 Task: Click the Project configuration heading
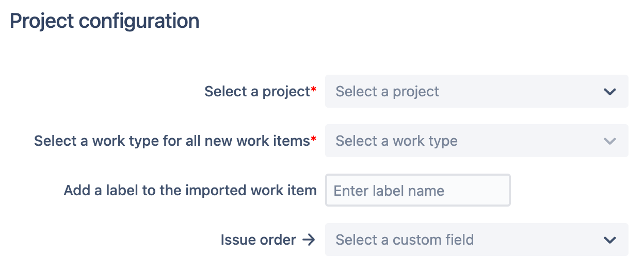(104, 21)
